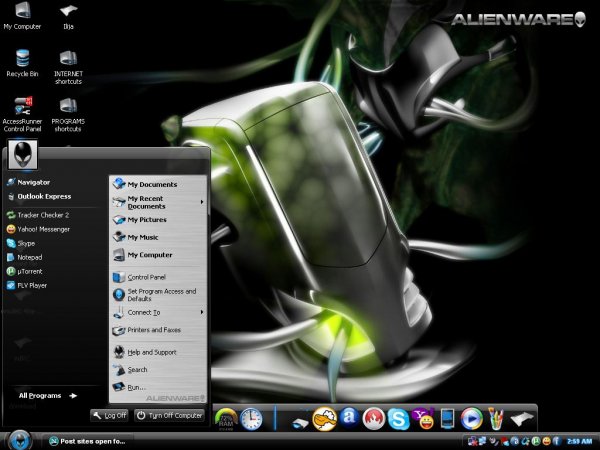
Task: Click the drive icon in dock
Action: (x=300, y=422)
